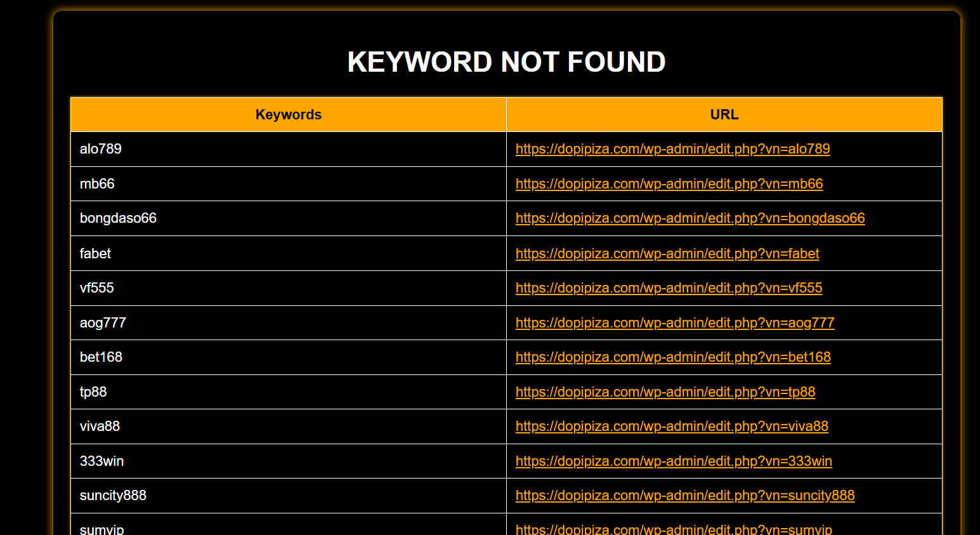Click the KEYWORD NOT FOUND heading

(x=506, y=62)
